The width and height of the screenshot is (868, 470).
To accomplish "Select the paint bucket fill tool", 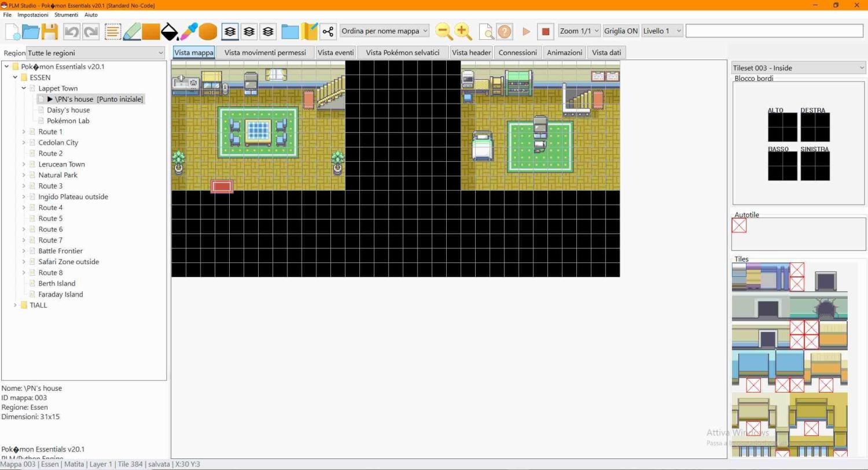I will [x=170, y=31].
